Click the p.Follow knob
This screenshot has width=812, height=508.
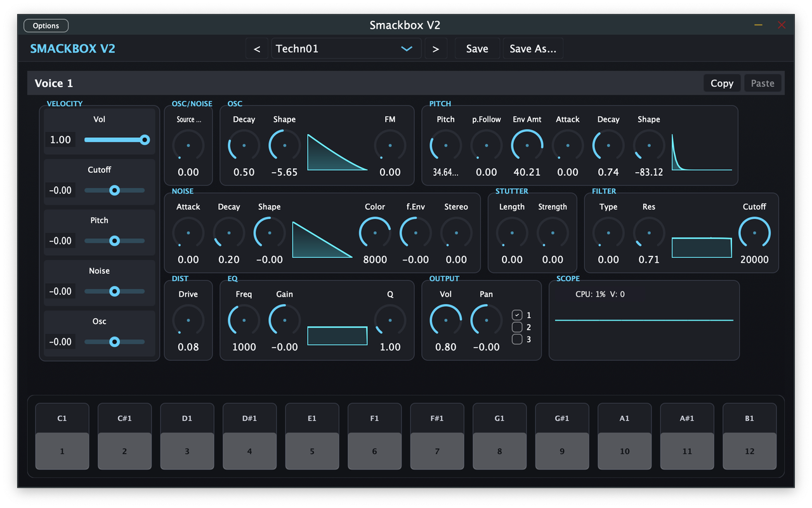click(487, 145)
